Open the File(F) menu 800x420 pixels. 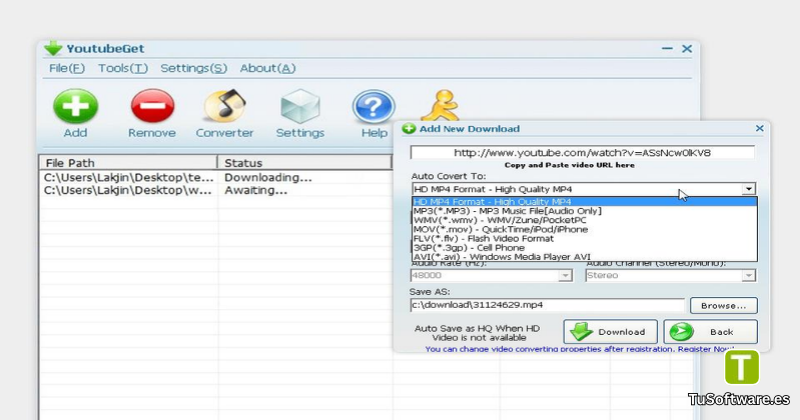coord(67,68)
